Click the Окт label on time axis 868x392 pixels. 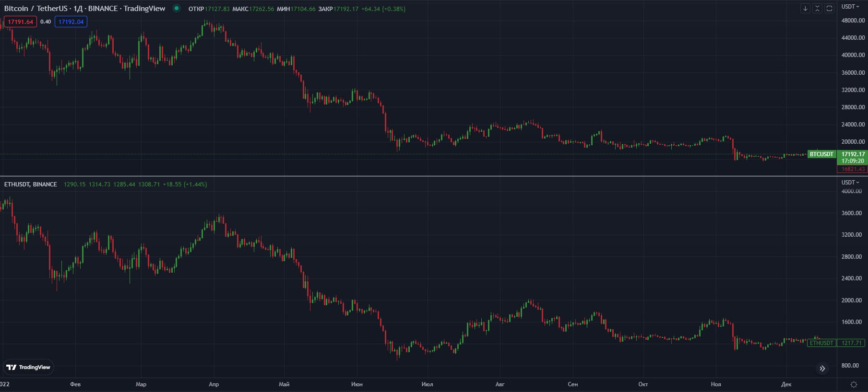coord(643,384)
